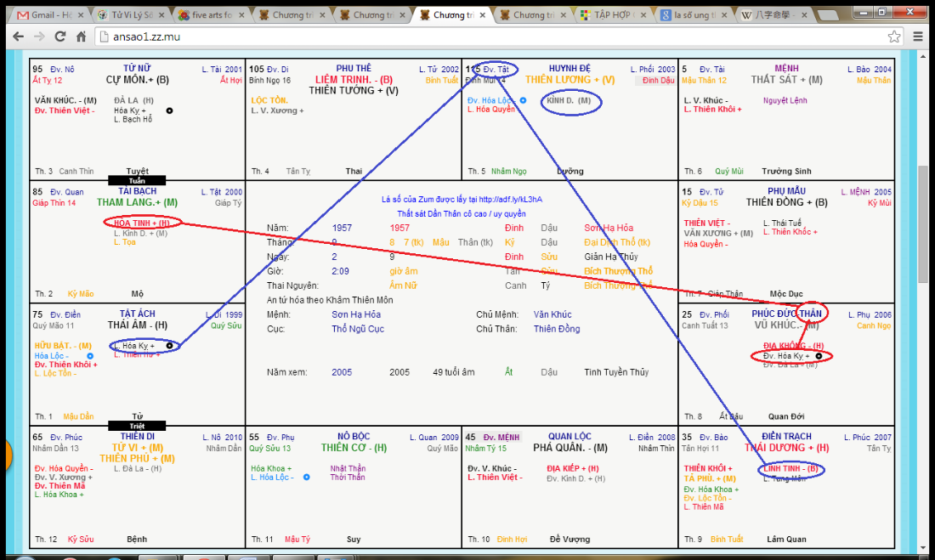Click blue dot next to Đv. Hóa Lộc in Huynh Đệ
Image resolution: width=935 pixels, height=560 pixels.
(523, 100)
